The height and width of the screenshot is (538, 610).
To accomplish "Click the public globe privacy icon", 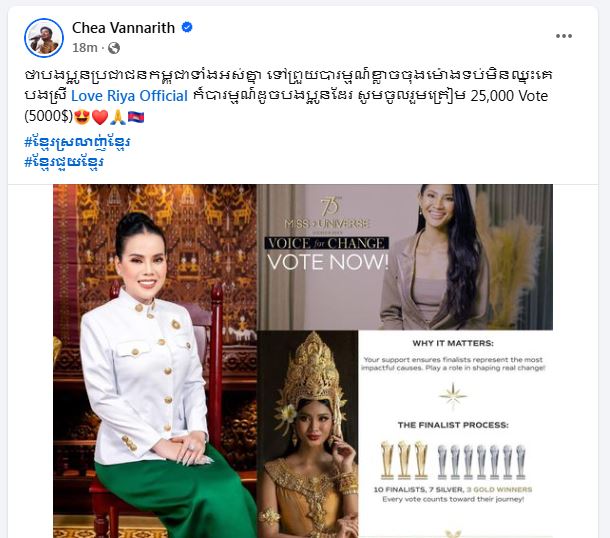I will (x=114, y=48).
